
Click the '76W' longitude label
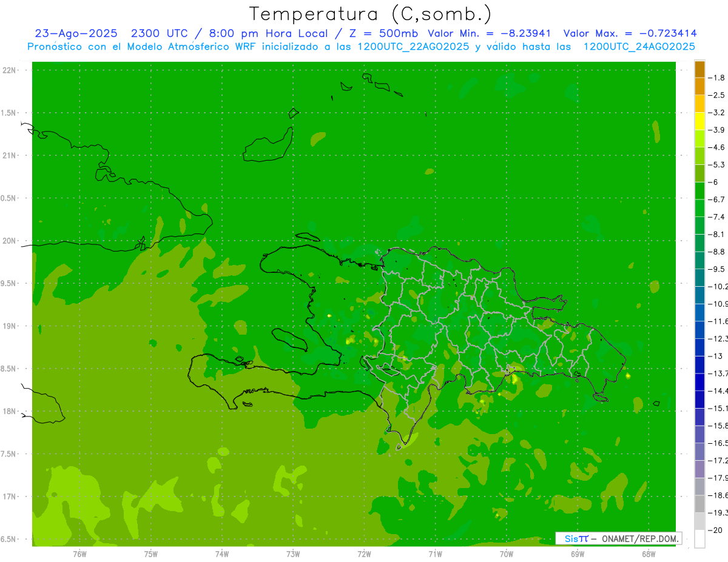click(x=79, y=554)
